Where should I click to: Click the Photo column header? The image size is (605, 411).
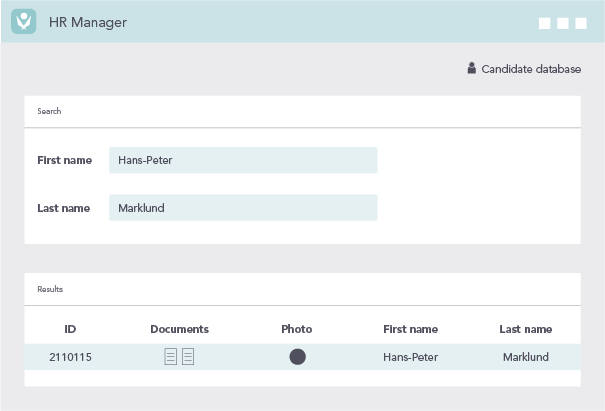[297, 329]
